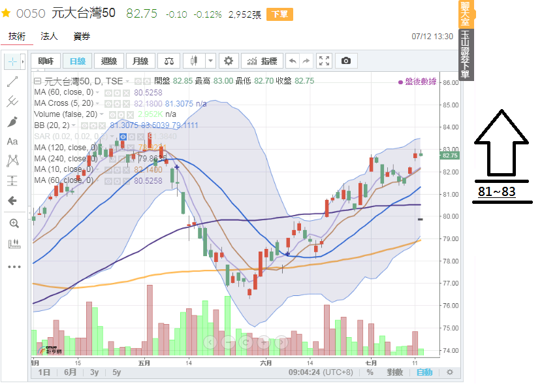The width and height of the screenshot is (542, 392).
Task: Select the brush drawing tool
Action: [12, 122]
